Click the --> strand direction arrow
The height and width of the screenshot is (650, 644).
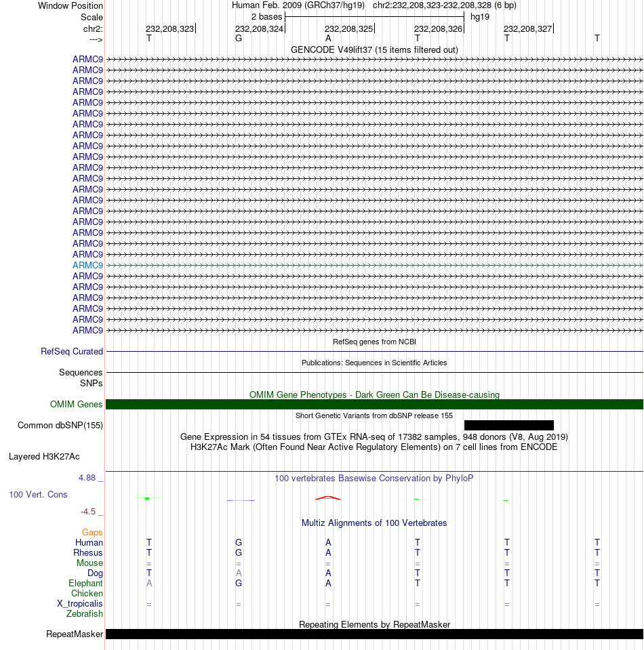[96, 39]
